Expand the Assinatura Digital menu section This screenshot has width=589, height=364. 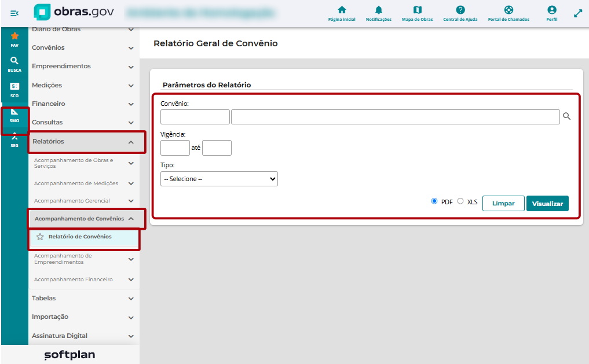[83, 336]
